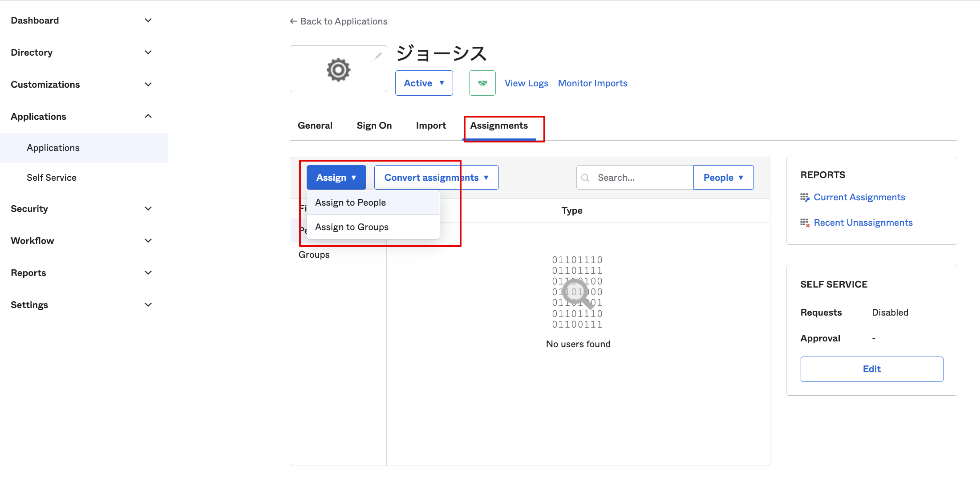Open the View Logs link

coord(526,83)
